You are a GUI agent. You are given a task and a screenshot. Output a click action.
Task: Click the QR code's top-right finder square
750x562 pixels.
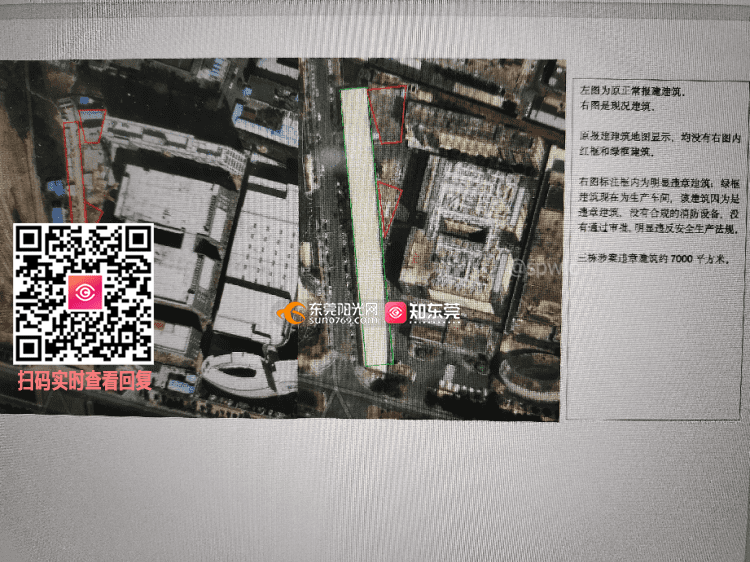click(x=132, y=244)
